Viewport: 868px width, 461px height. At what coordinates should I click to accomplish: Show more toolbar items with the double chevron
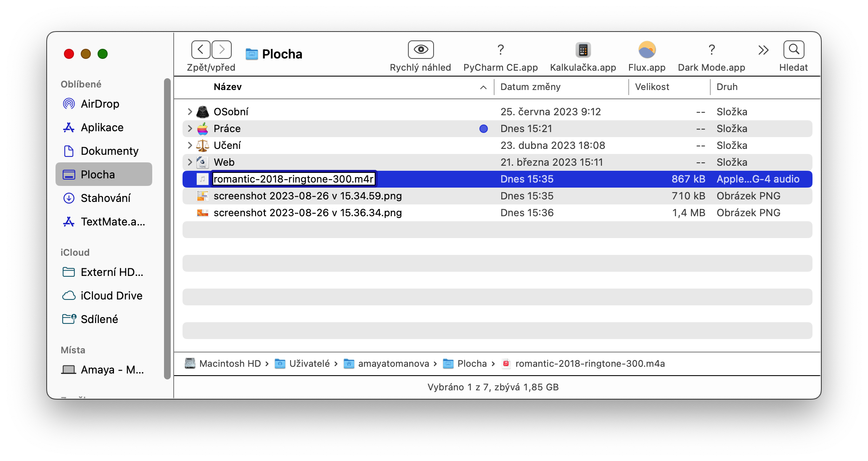click(763, 50)
